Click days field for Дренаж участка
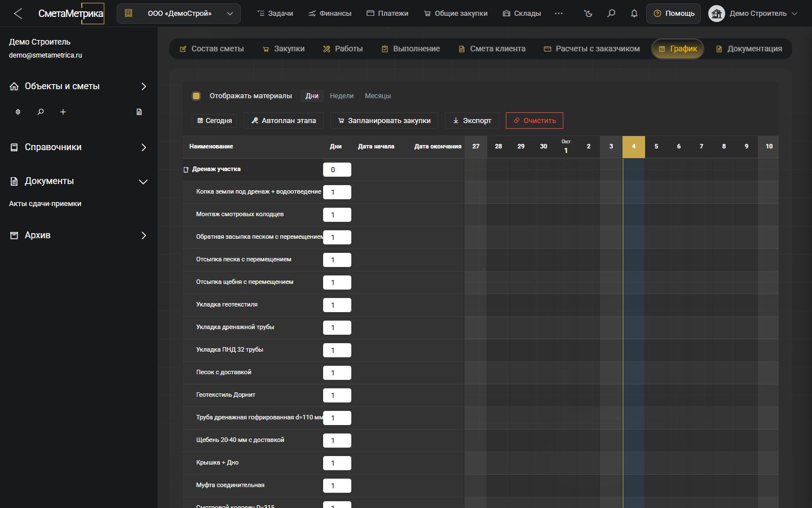This screenshot has width=812, height=508. (337, 170)
